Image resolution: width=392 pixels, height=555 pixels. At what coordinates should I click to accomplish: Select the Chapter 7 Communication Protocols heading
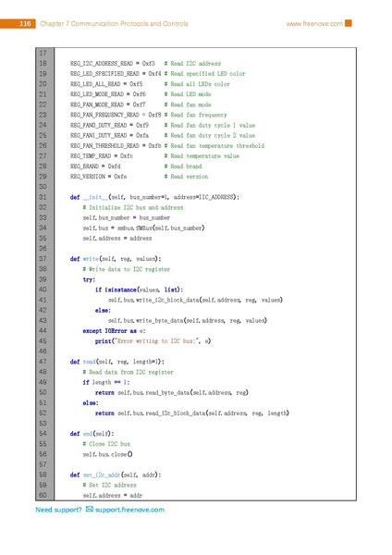pyautogui.click(x=114, y=24)
